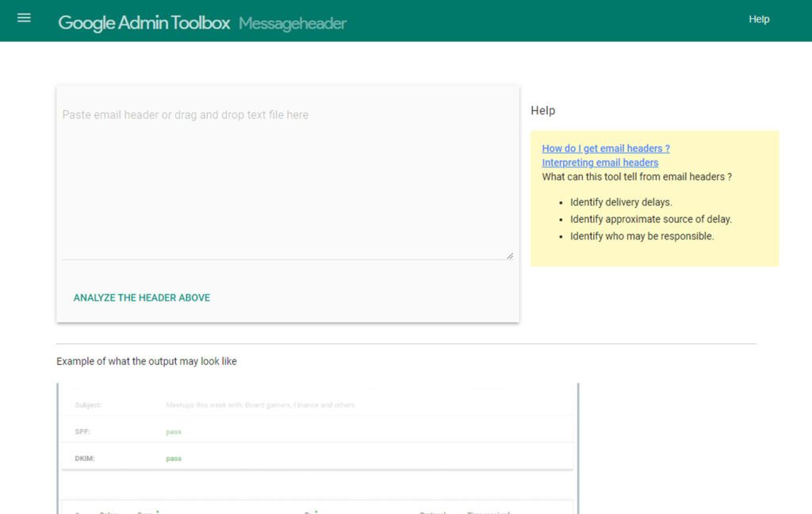
Task: Open the hamburger navigation menu
Action: coord(24,18)
